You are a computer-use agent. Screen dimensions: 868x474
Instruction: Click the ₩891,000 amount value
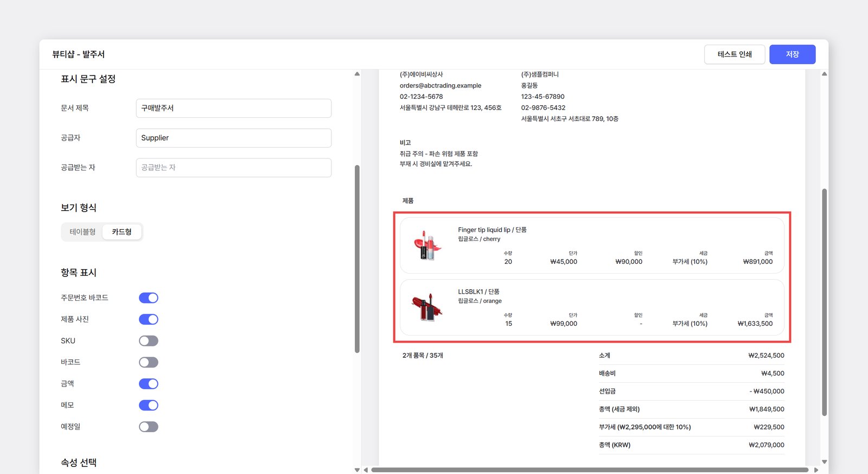(x=758, y=262)
